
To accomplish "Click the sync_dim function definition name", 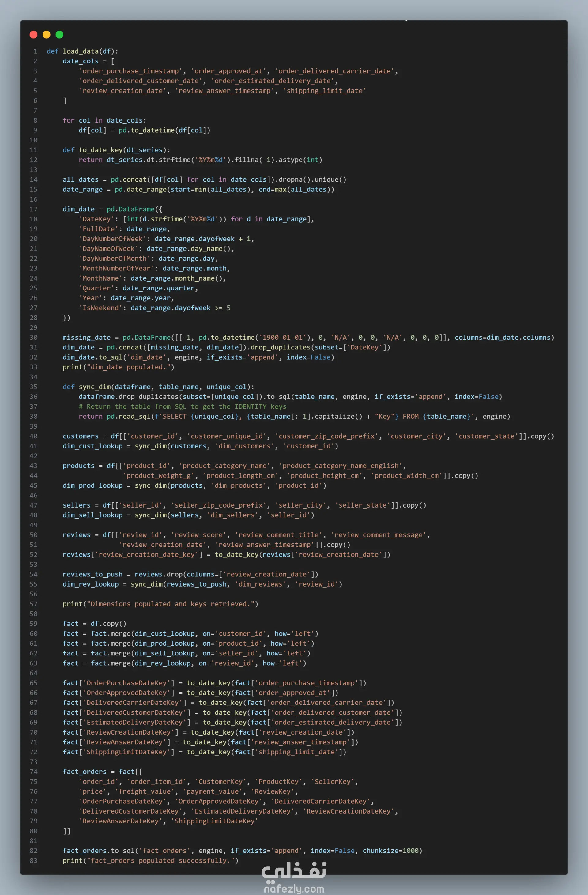I will pyautogui.click(x=94, y=387).
